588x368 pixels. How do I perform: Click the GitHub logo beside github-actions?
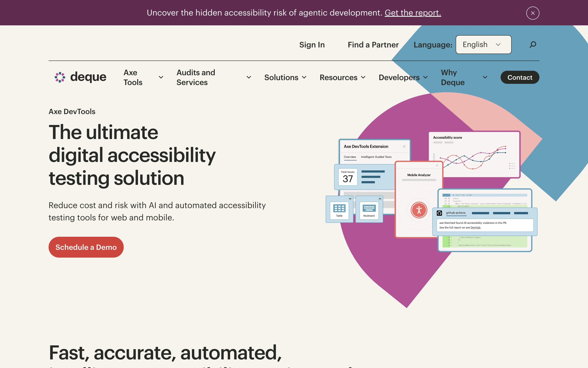click(x=439, y=213)
